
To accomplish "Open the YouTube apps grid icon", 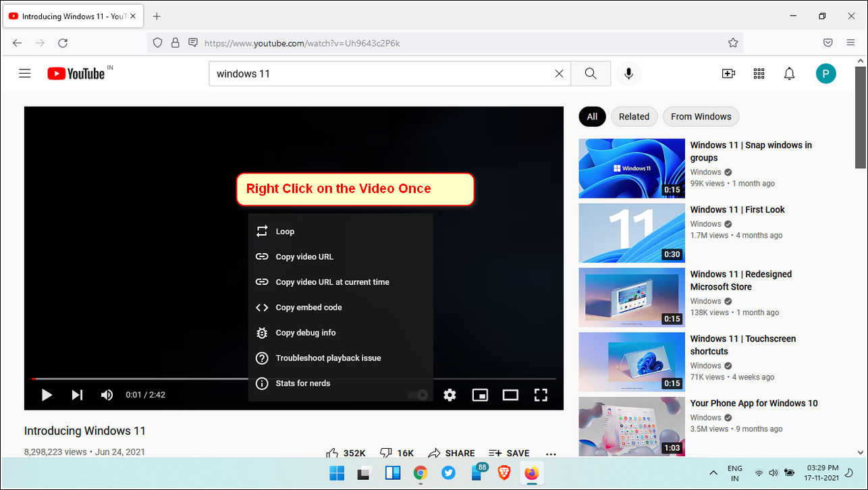I will pyautogui.click(x=759, y=74).
